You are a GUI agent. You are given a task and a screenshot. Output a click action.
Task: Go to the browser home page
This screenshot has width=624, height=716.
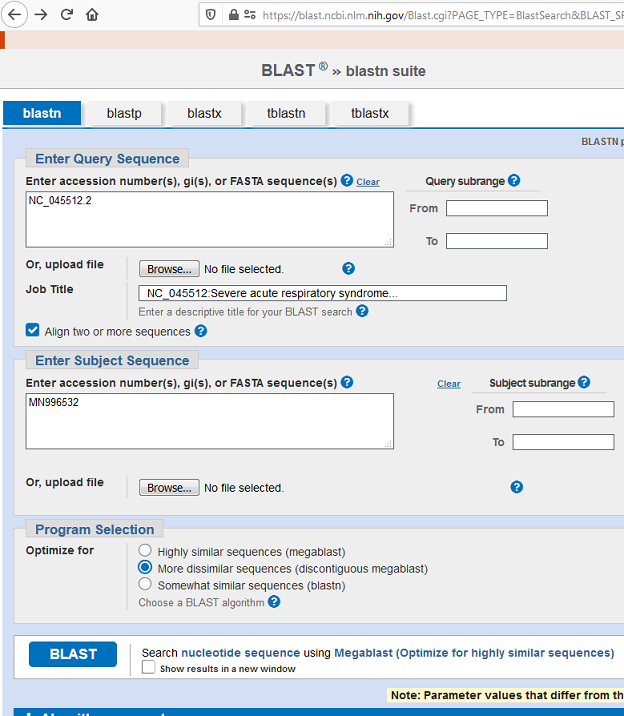tap(92, 15)
